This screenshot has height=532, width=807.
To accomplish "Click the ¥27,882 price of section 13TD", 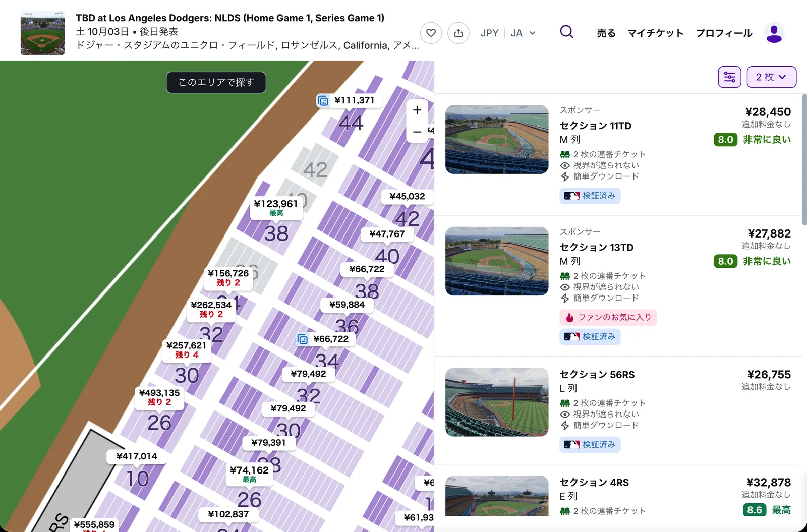I will pos(769,233).
